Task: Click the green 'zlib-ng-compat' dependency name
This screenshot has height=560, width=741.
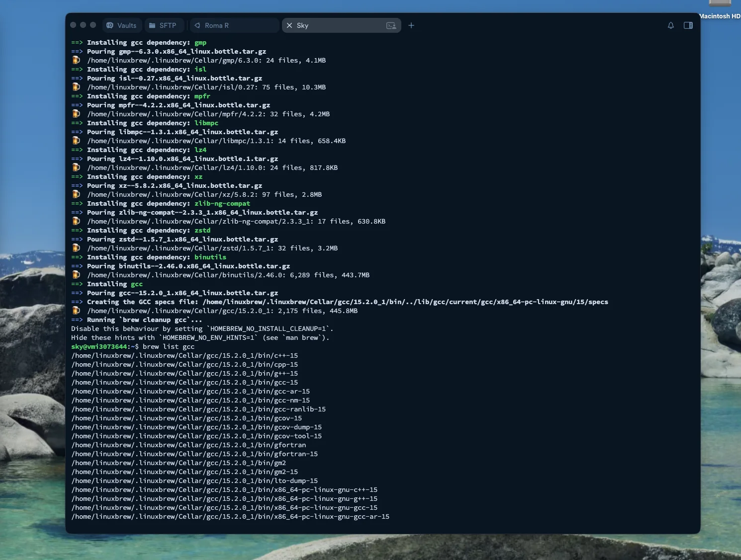Action: [222, 204]
